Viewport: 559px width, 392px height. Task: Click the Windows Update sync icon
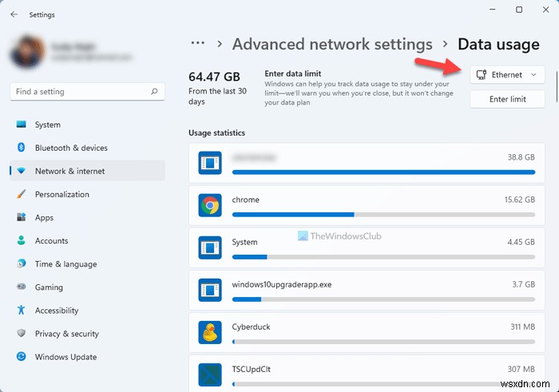(22, 356)
